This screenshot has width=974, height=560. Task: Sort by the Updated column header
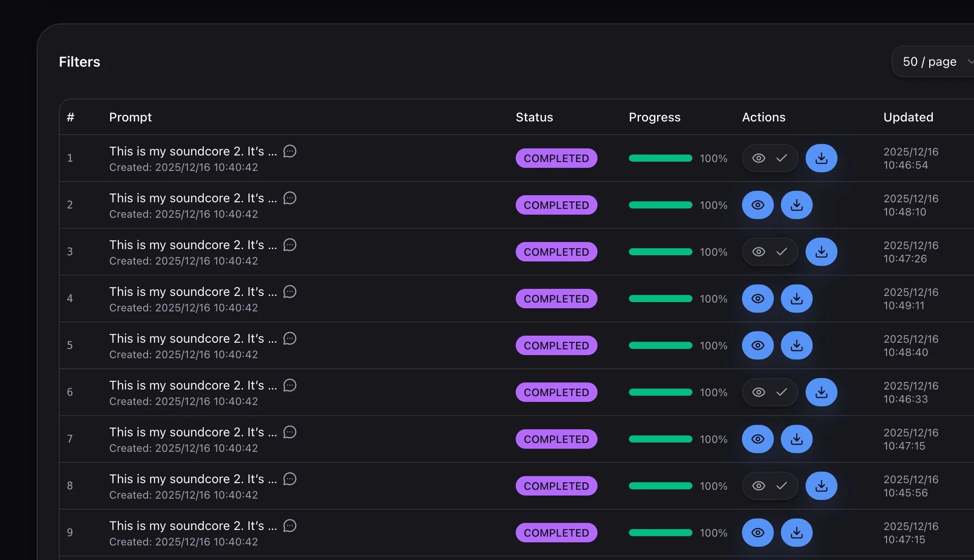point(908,117)
